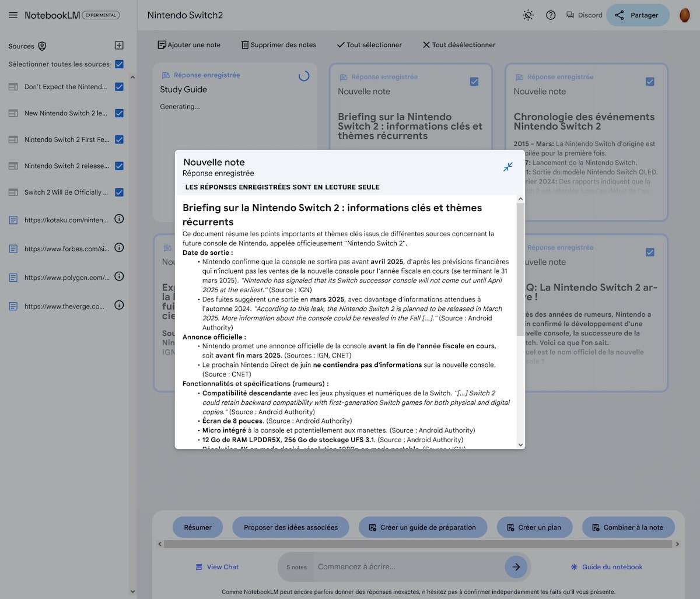The width and height of the screenshot is (700, 599).
Task: Show info for the forbes.com source
Action: pyautogui.click(x=119, y=247)
